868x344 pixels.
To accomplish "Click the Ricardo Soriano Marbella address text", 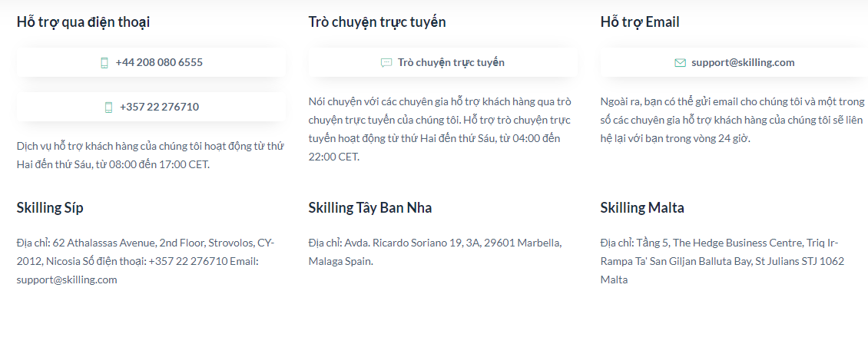I will click(435, 252).
